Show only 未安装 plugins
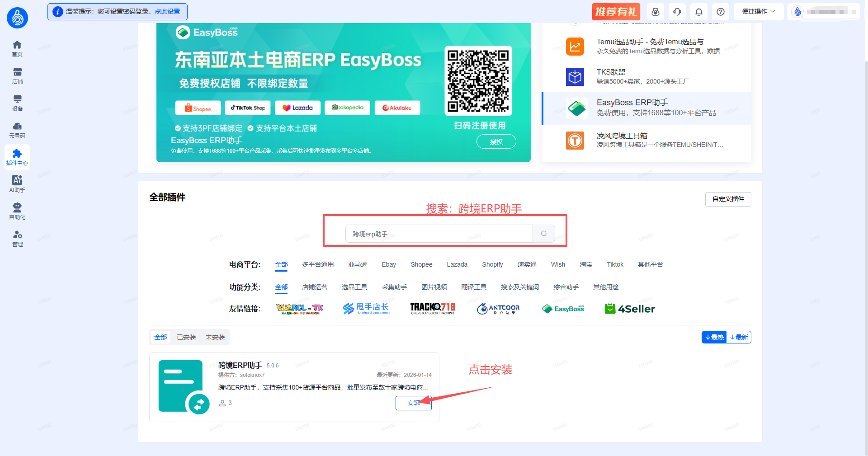Viewport: 868px width, 456px height. click(215, 337)
